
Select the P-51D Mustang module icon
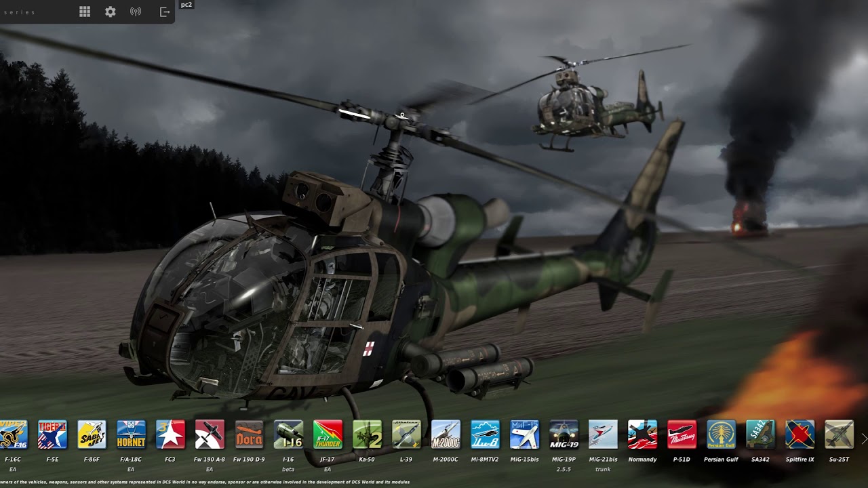pos(682,434)
